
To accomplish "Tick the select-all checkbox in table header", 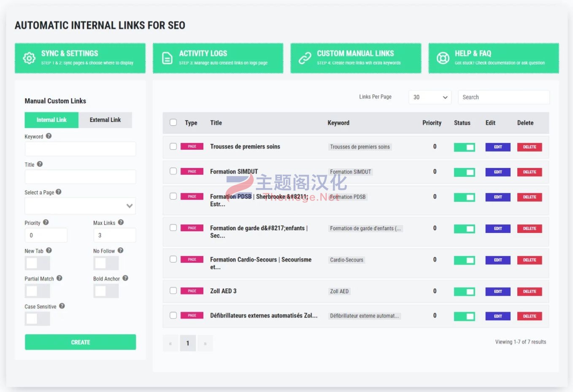I will [173, 122].
